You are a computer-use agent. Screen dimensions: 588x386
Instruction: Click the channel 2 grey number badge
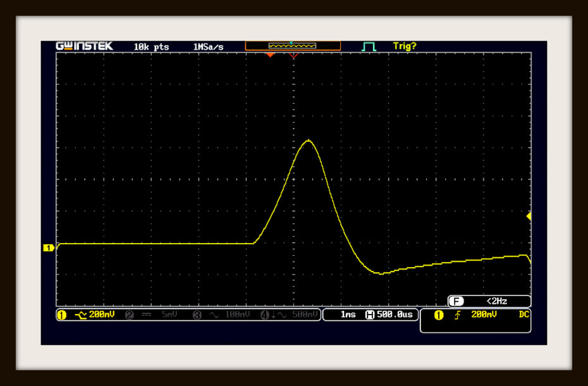[x=130, y=315]
